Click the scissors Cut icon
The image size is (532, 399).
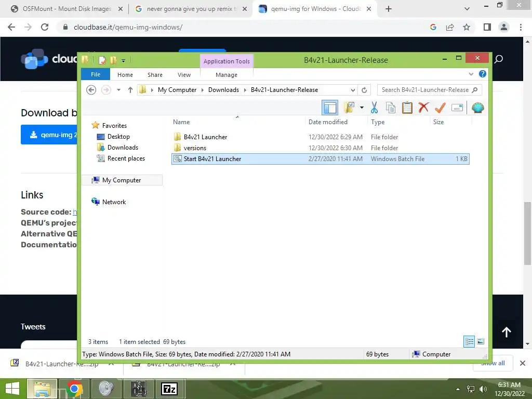click(x=374, y=108)
